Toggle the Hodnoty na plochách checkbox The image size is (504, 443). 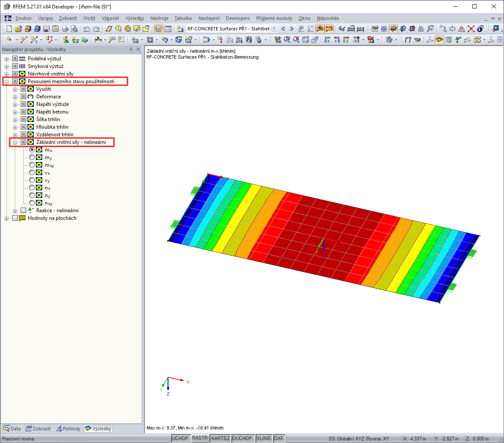[x=15, y=218]
